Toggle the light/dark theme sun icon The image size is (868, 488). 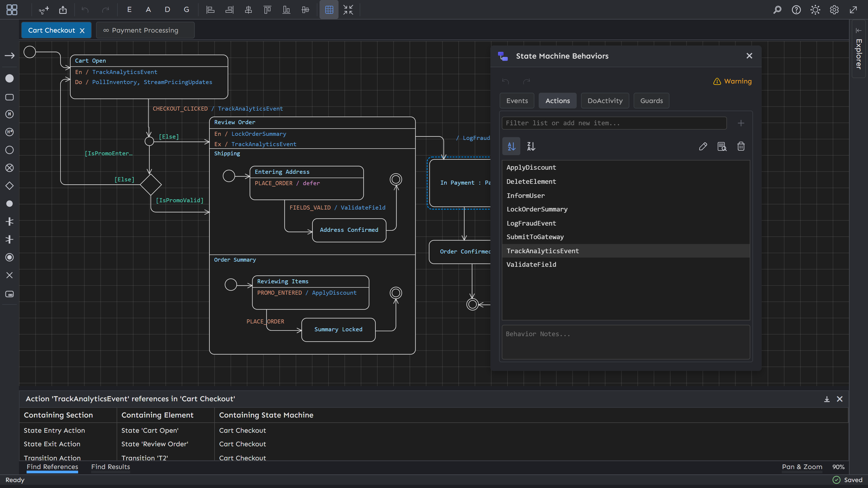(815, 10)
